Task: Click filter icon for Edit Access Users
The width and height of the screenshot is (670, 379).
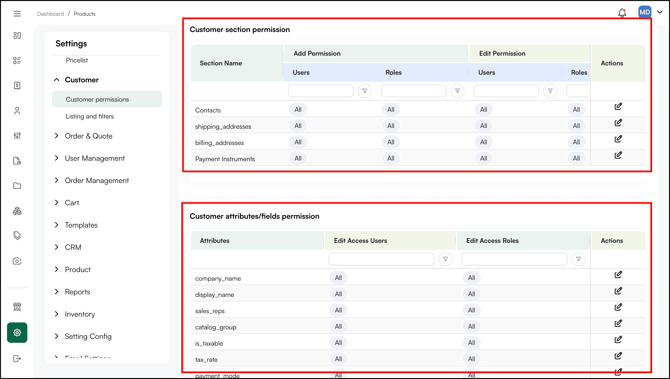Action: pyautogui.click(x=445, y=259)
